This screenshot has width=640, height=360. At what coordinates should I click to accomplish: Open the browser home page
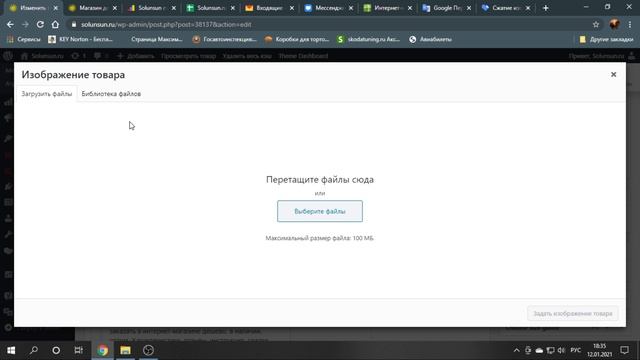coord(55,24)
